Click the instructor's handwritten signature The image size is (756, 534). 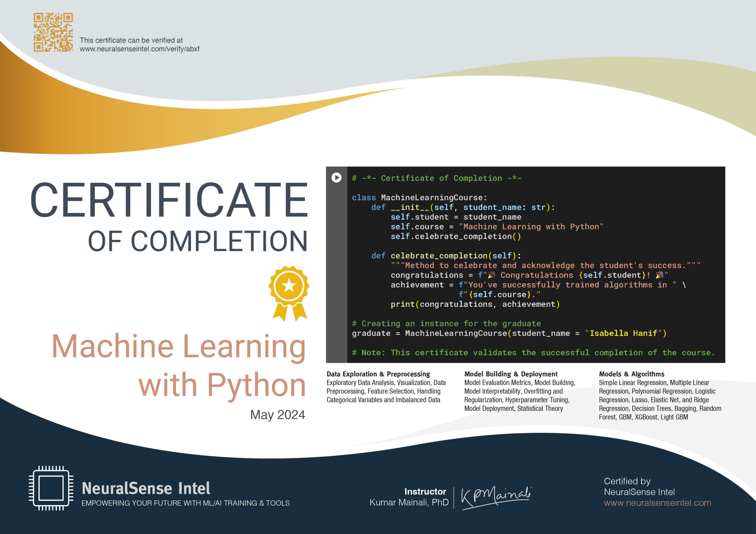[496, 497]
